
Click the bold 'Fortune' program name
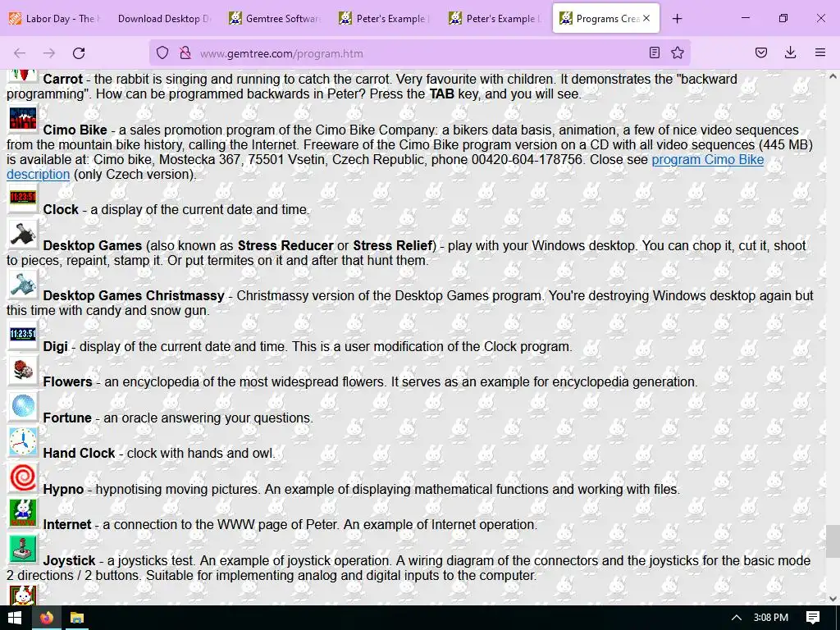coord(67,418)
